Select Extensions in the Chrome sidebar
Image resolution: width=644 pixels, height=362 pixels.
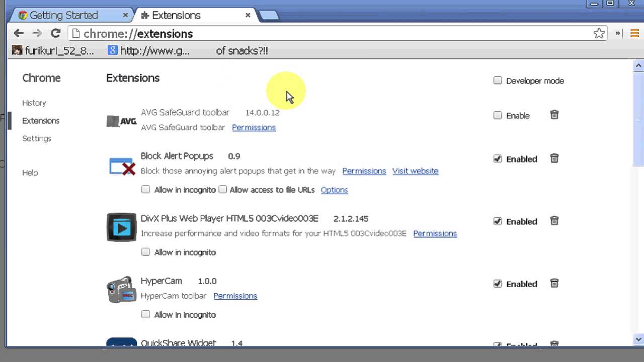tap(41, 121)
